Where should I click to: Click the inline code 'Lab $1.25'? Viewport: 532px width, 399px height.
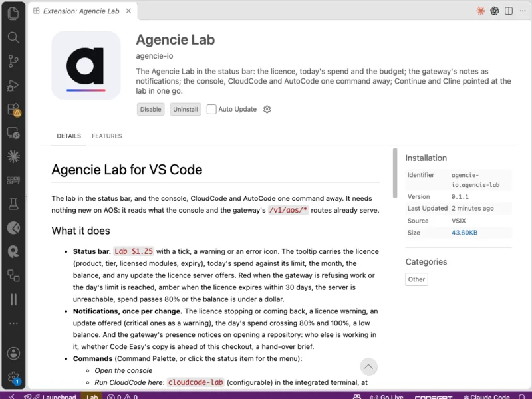[134, 251]
